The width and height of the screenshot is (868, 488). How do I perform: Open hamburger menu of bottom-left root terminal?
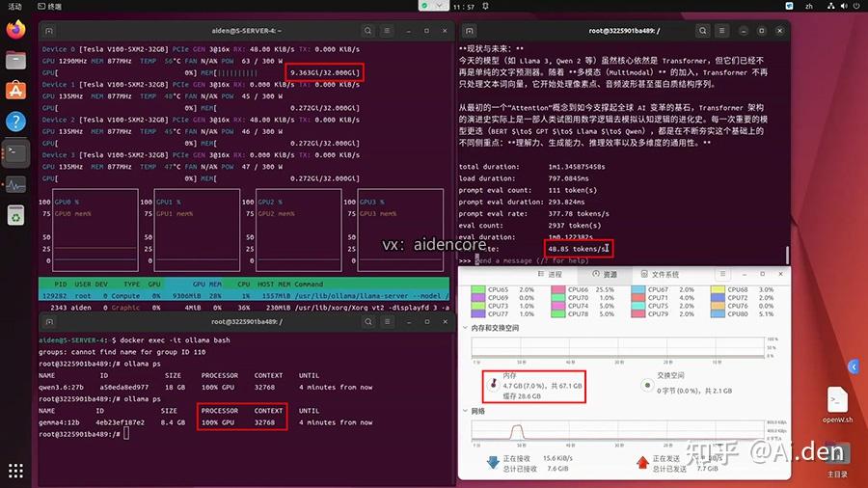click(x=387, y=321)
